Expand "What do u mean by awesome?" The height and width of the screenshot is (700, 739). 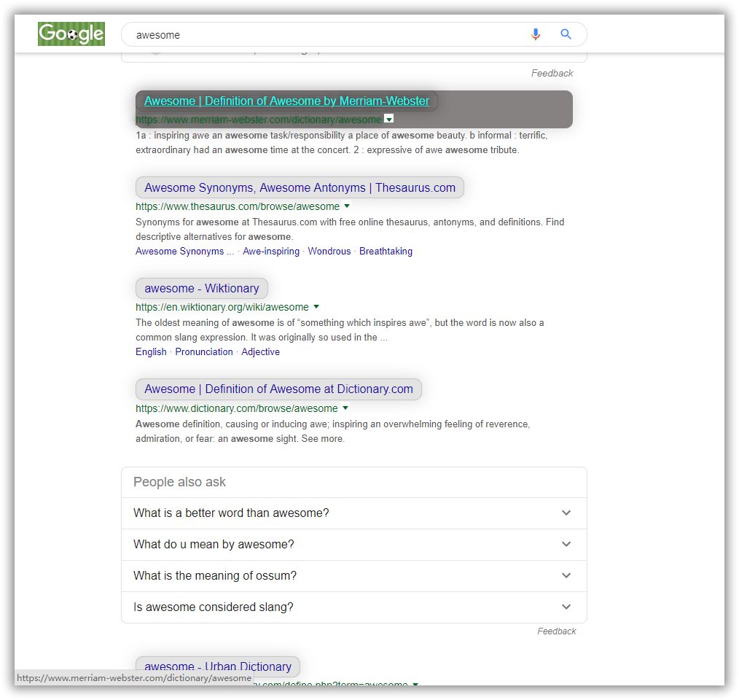click(354, 545)
